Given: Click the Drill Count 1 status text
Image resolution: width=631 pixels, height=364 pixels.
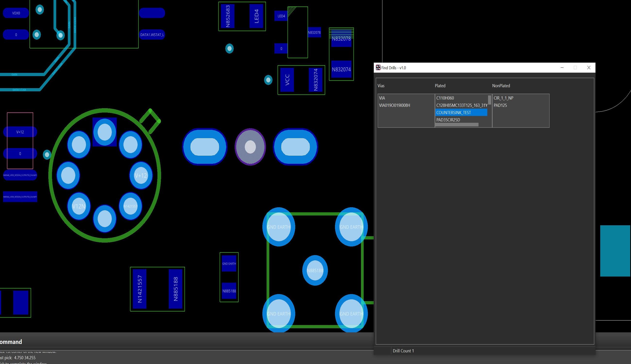Looking at the screenshot, I should coord(403,351).
